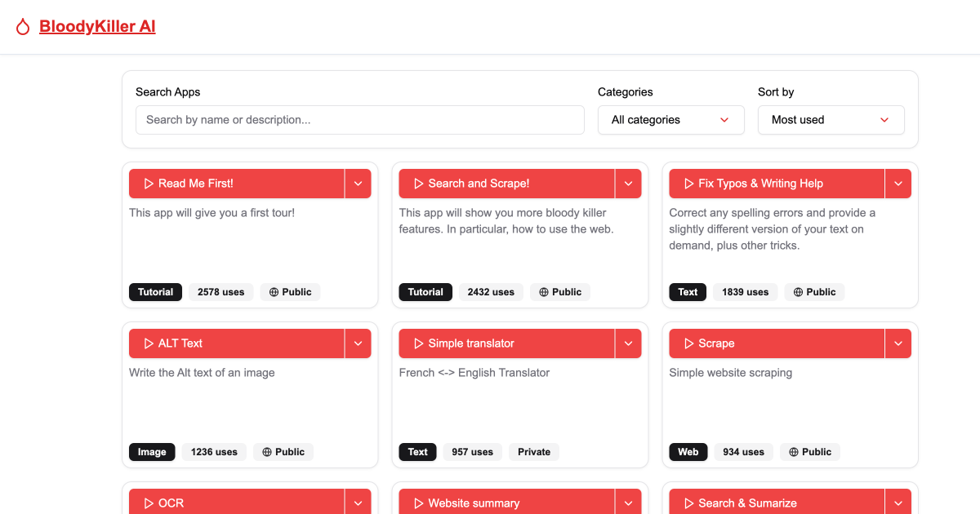This screenshot has height=514, width=980.
Task: Click the play icon on Website summary
Action: (418, 503)
